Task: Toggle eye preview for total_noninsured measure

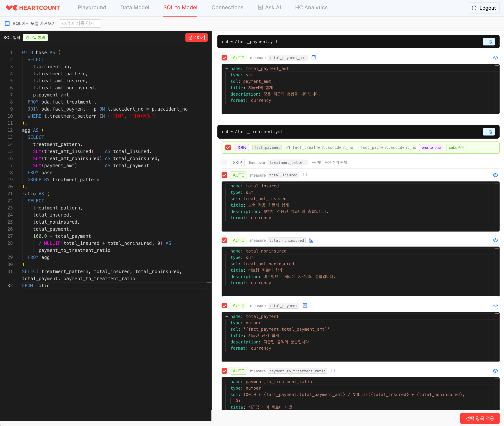Action: tap(495, 240)
